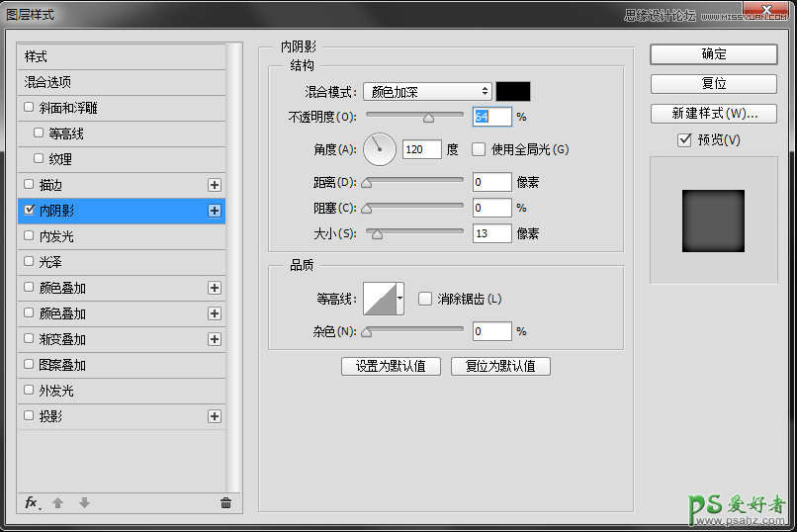Uncheck the 预览 checkbox
The width and height of the screenshot is (797, 532).
[684, 140]
